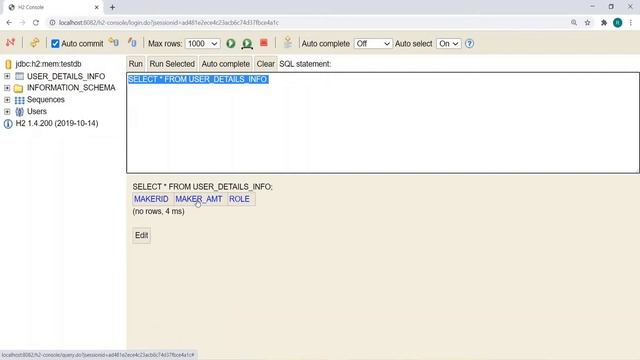The image size is (640, 360).
Task: Select Sequences in the tree
Action: click(x=46, y=100)
